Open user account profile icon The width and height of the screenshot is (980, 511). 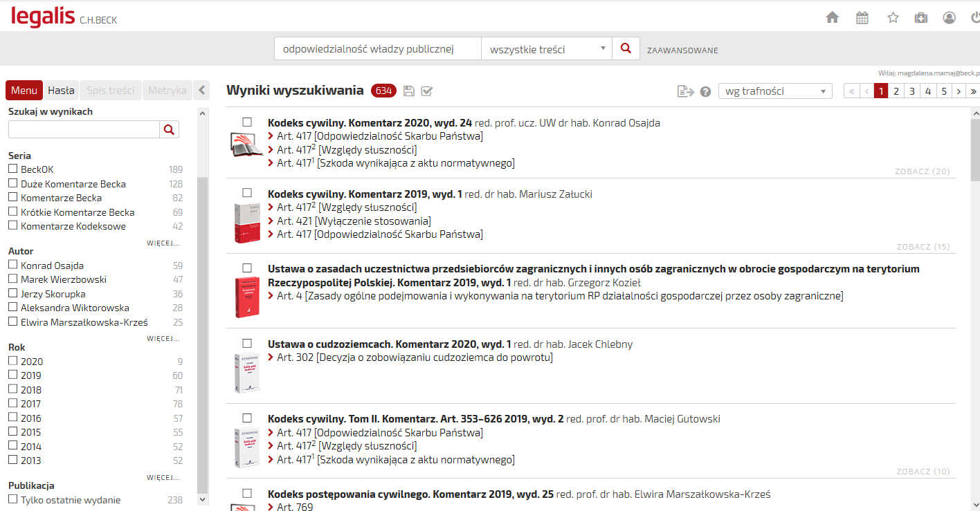[x=950, y=17]
